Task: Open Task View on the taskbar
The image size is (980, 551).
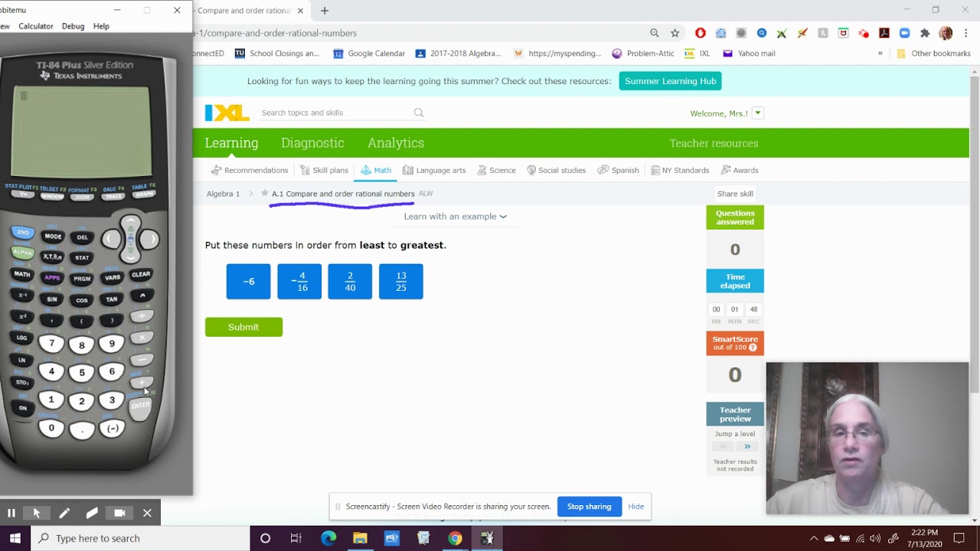Action: 296,538
